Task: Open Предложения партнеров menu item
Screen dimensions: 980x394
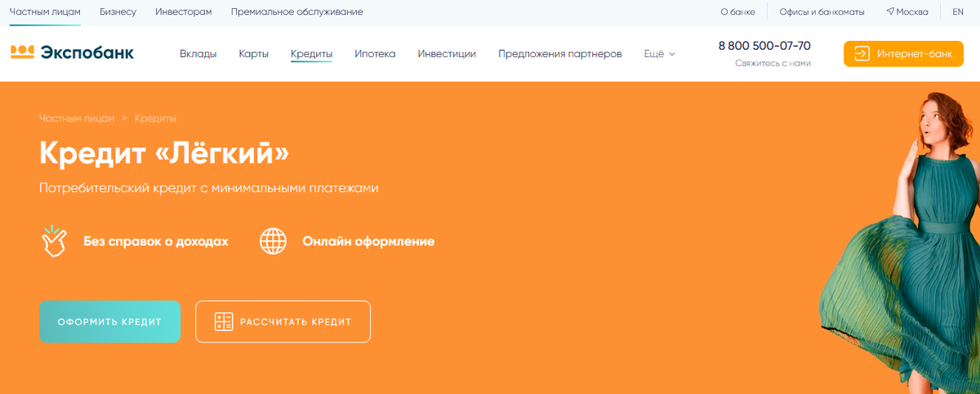Action: click(560, 54)
